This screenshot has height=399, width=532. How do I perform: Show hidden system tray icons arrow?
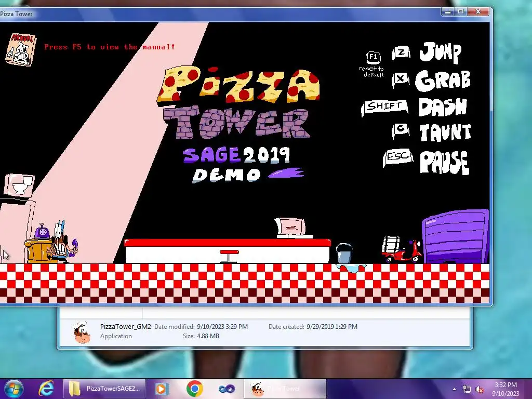click(x=454, y=389)
